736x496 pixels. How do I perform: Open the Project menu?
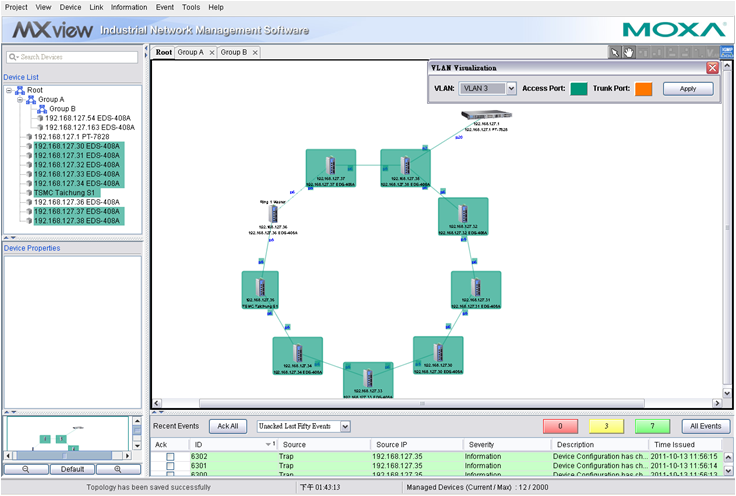[x=16, y=8]
